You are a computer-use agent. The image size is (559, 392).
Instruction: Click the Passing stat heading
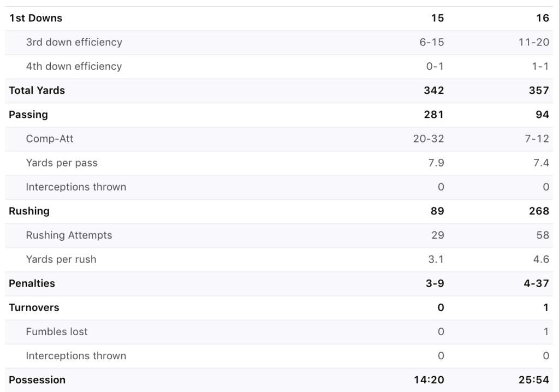click(x=28, y=115)
